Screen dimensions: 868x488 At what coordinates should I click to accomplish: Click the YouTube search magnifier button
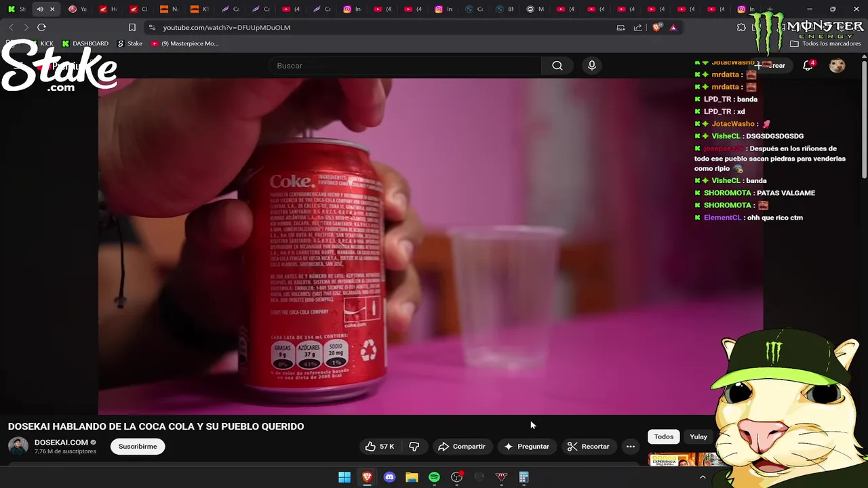[x=557, y=66]
